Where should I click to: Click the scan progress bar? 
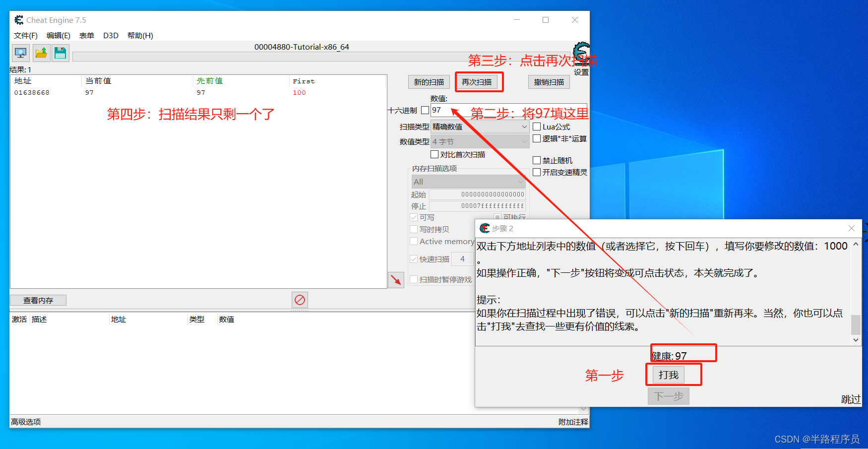(322, 57)
